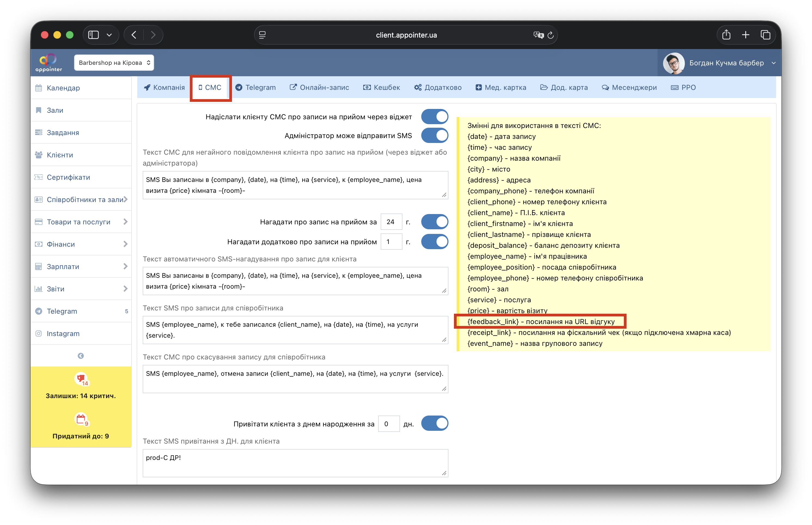Click the expiring calendar icon with badge 9
The width and height of the screenshot is (812, 525).
81,419
